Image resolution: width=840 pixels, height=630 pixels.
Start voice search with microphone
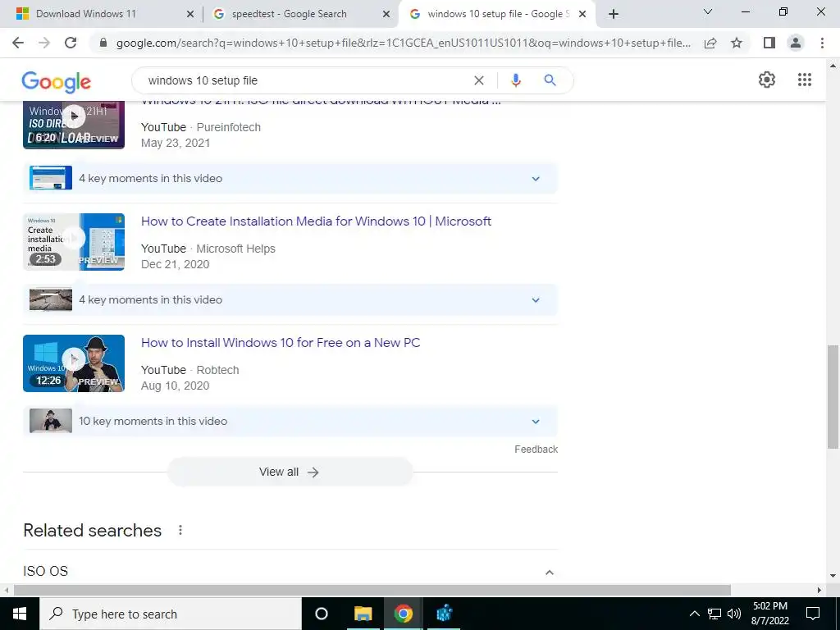515,80
